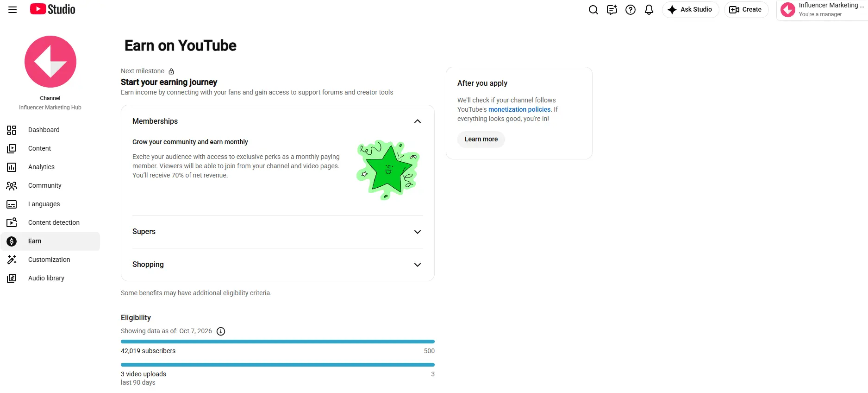Click the Languages sidebar icon
Viewport: 868px width, 393px height.
pyautogui.click(x=12, y=204)
